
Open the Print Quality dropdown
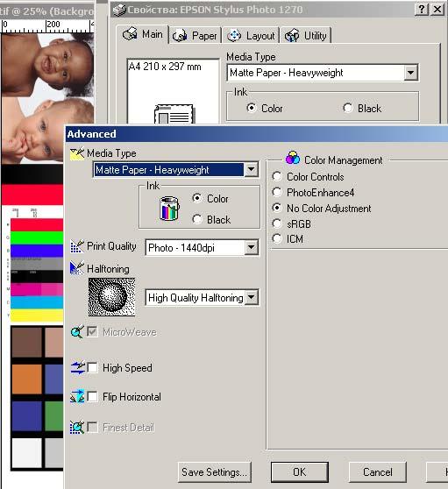[251, 248]
